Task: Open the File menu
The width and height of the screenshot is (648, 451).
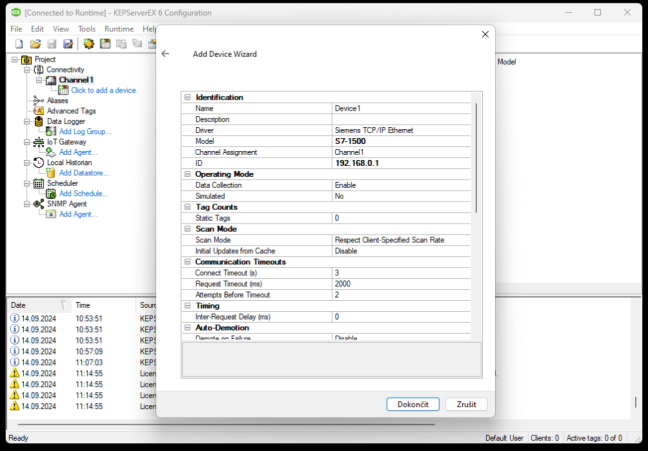Action: 16,29
